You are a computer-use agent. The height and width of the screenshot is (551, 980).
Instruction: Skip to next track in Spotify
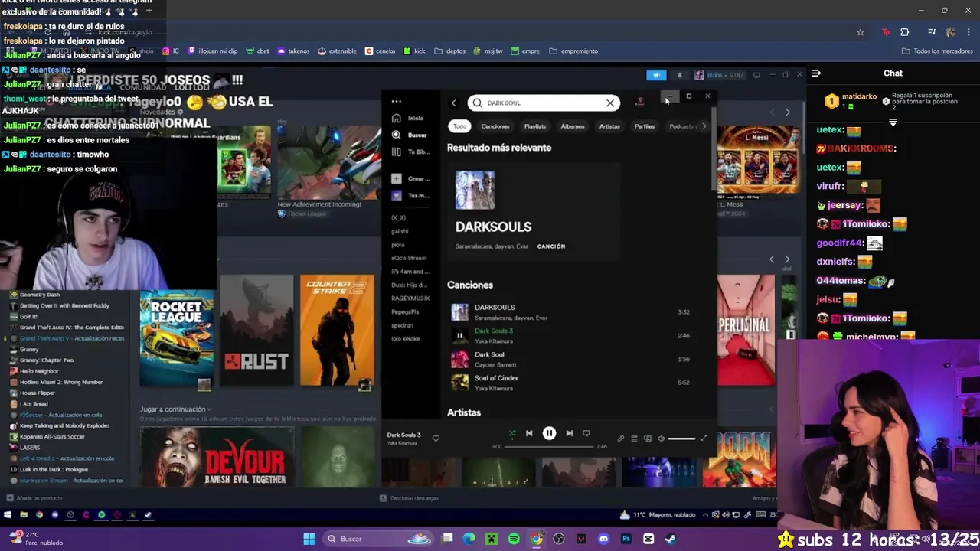coord(569,433)
